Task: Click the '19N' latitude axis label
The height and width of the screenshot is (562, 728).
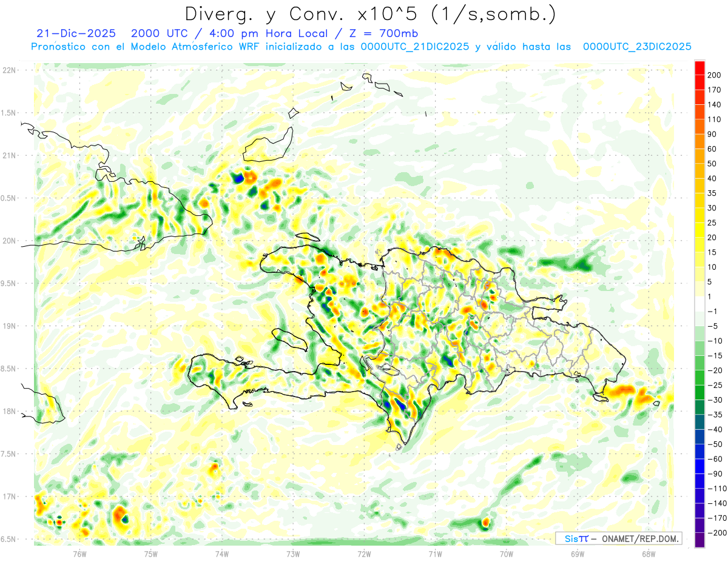Action: point(10,326)
